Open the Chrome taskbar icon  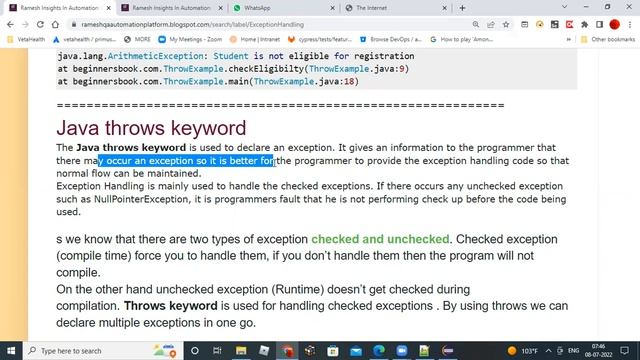tap(288, 351)
